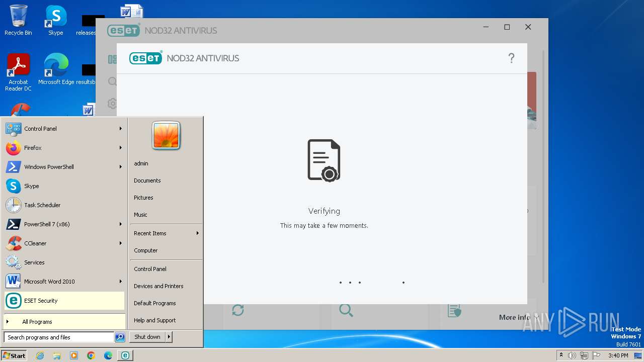Open Action Center flag tray icon
The height and width of the screenshot is (362, 644).
point(596,355)
